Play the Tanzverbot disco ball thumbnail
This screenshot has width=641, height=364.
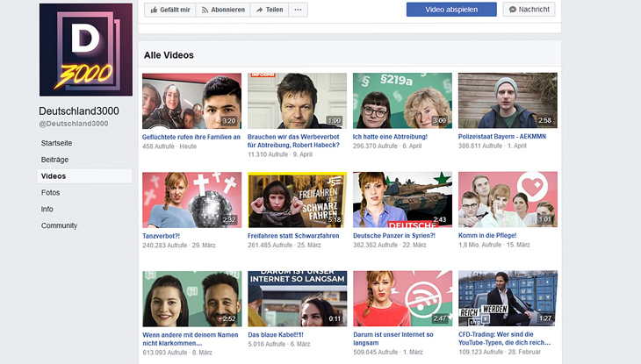click(191, 200)
